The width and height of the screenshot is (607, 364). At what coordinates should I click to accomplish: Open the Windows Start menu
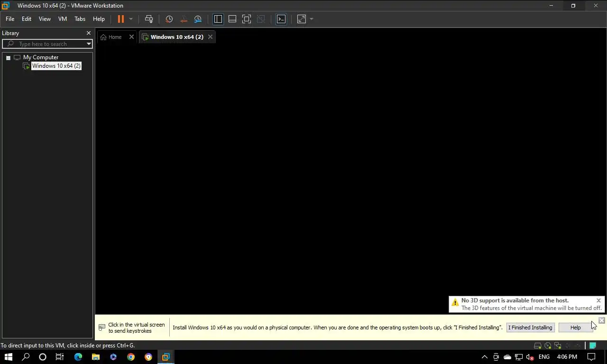(8, 357)
